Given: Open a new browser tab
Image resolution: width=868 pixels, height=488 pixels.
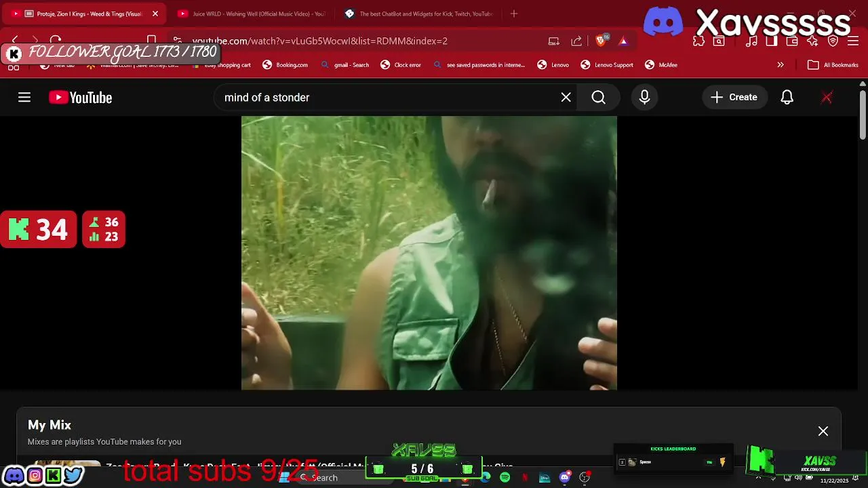Looking at the screenshot, I should (514, 14).
